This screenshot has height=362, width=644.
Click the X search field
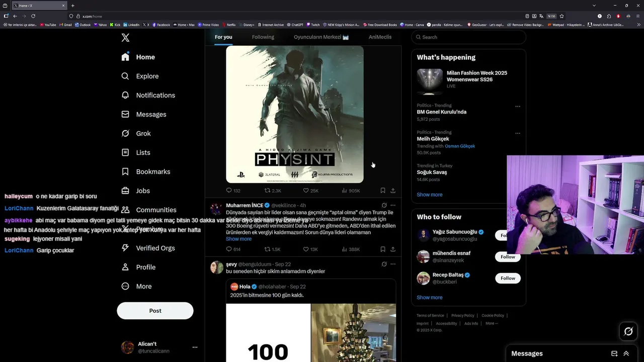click(468, 37)
